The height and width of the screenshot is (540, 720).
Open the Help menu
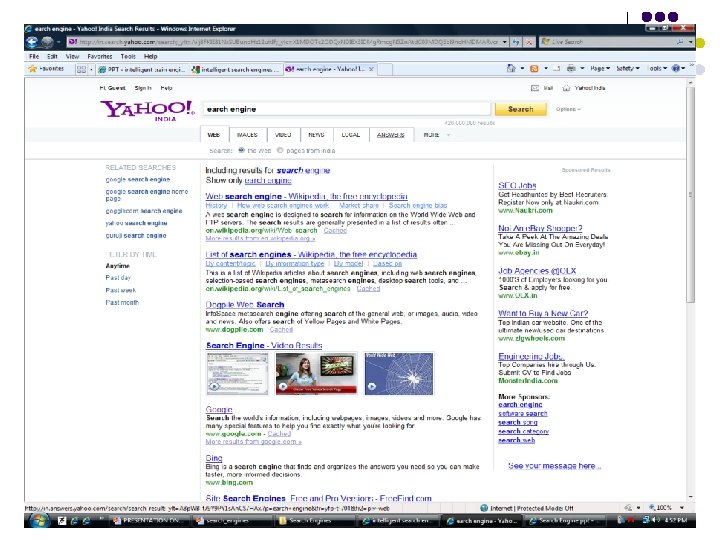[x=151, y=56]
